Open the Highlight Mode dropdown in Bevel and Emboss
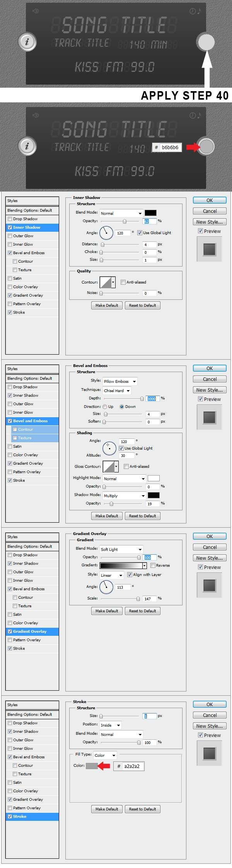Viewport: 232px width, 868px height. [124, 479]
